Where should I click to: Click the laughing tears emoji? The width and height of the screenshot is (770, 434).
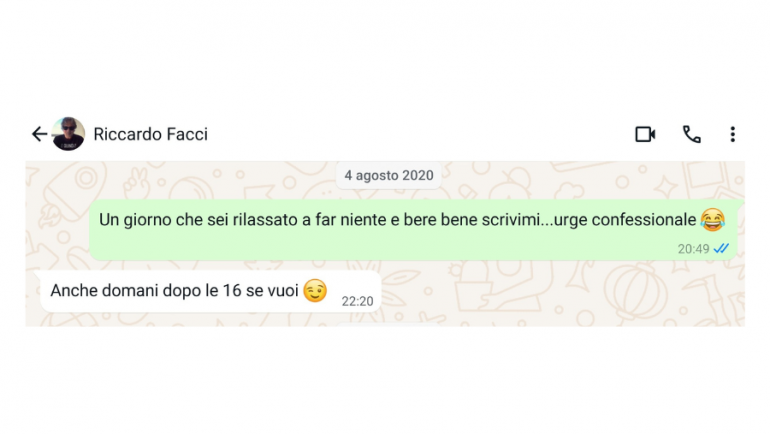tap(712, 218)
